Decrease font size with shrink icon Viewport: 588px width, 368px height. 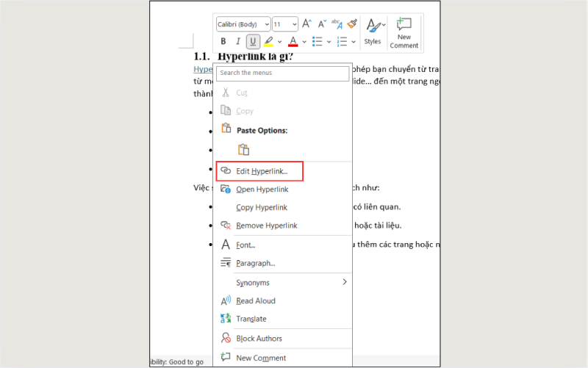pos(322,24)
